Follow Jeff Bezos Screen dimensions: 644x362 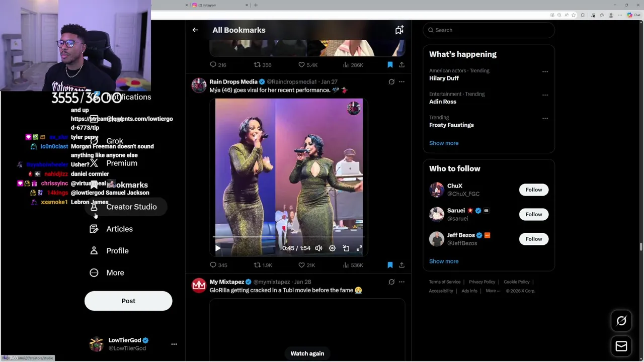click(534, 239)
